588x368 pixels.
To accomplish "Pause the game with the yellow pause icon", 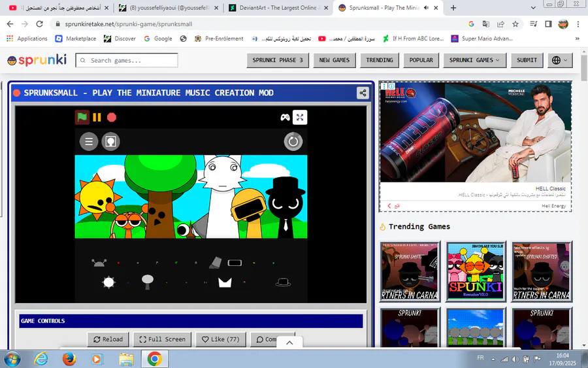I will [97, 118].
